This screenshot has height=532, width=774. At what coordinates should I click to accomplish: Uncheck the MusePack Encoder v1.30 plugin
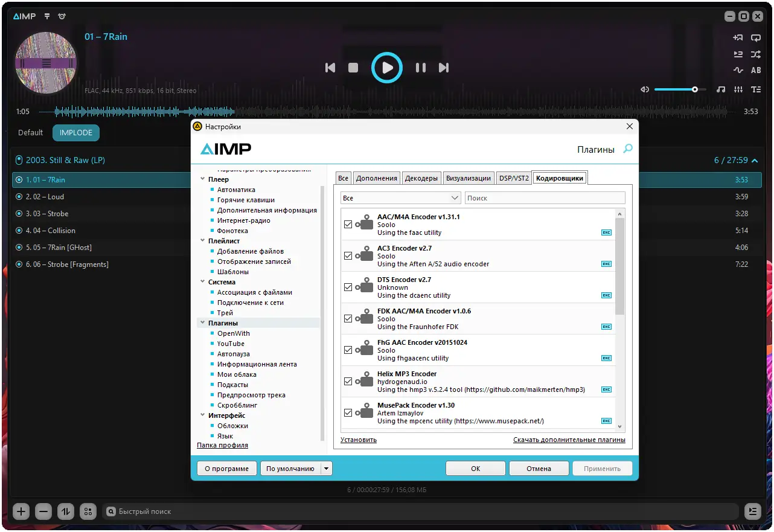click(x=348, y=413)
